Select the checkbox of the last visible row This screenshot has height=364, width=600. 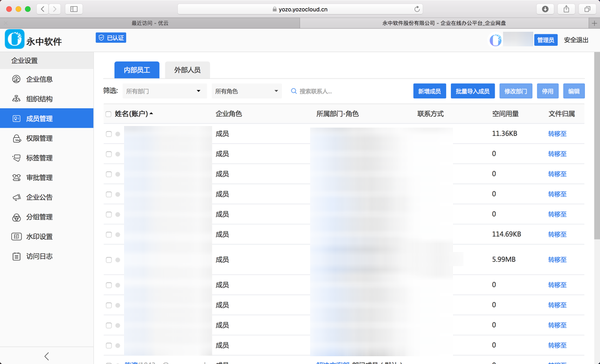(x=108, y=345)
